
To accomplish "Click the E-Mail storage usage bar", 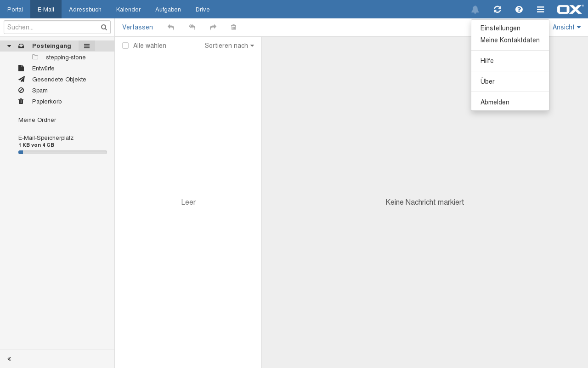I will 62,152.
